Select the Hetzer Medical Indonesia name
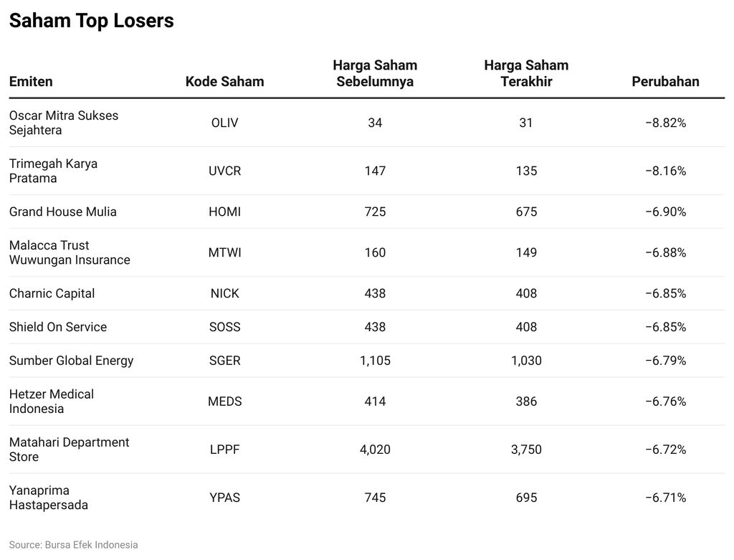Image resolution: width=734 pixels, height=560 pixels. 52,402
